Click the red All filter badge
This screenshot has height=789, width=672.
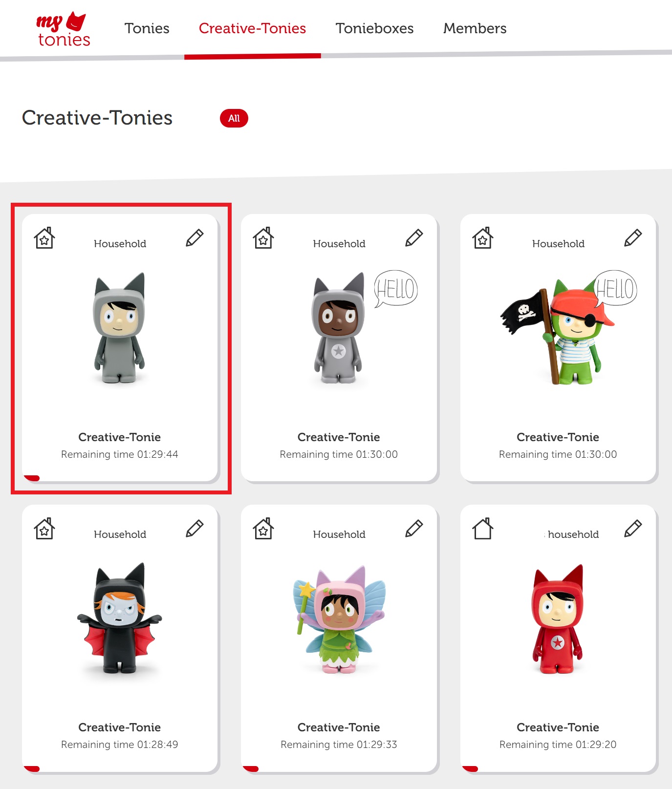click(234, 118)
